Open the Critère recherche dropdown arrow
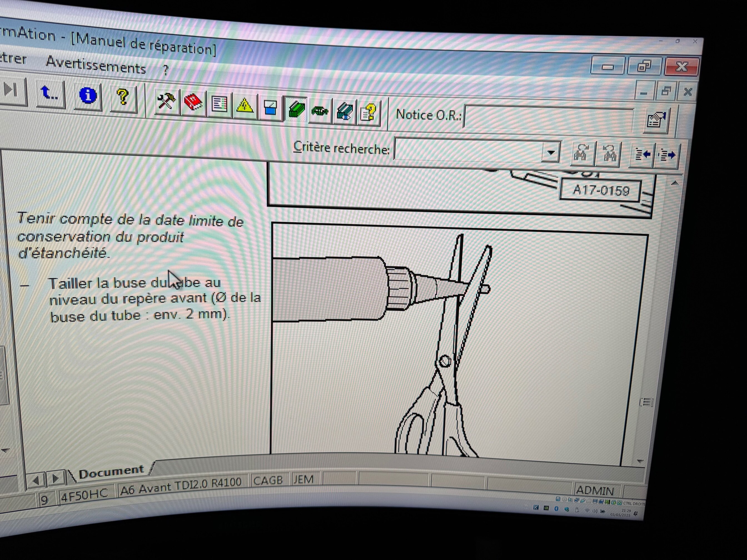 pos(551,152)
